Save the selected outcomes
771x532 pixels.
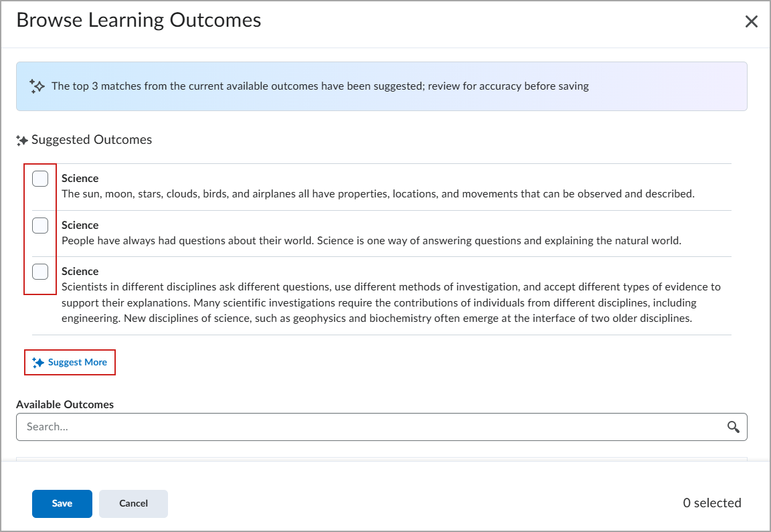click(x=62, y=503)
